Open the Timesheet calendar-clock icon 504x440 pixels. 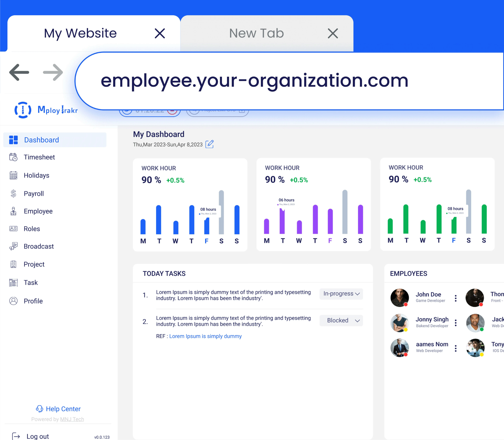pos(13,157)
